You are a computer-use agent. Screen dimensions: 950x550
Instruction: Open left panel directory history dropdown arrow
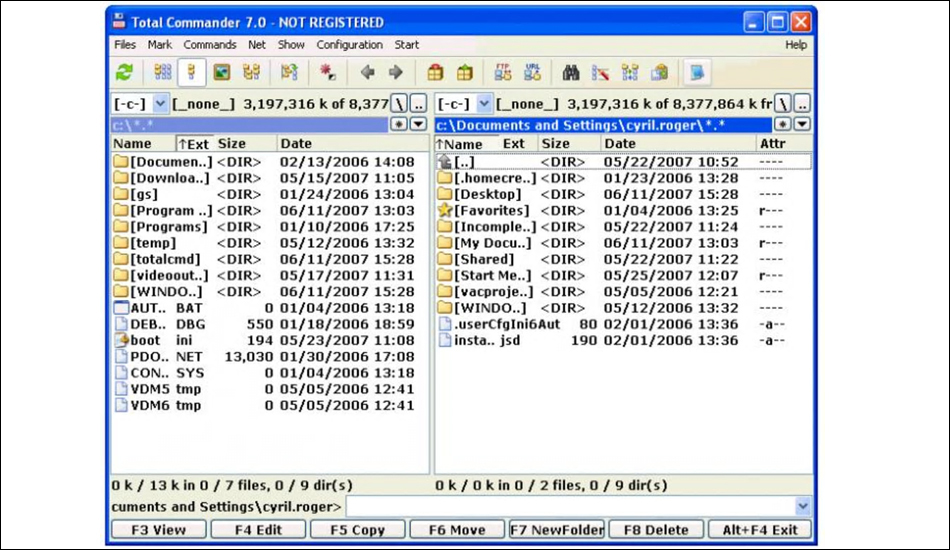tap(419, 124)
